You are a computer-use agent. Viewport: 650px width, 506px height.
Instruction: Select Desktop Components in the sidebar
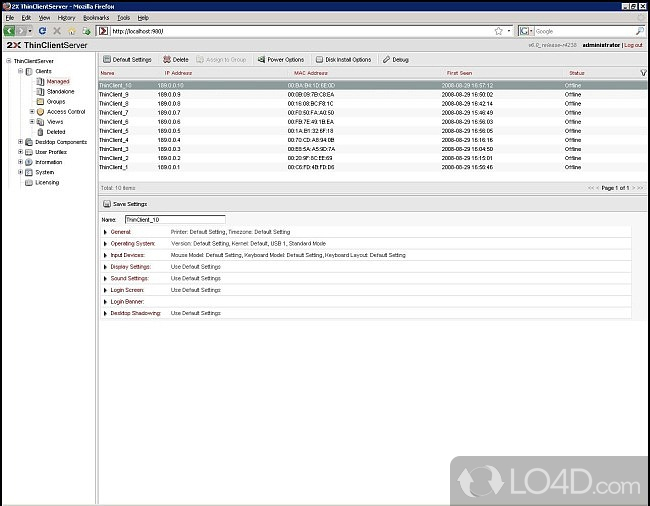pos(61,142)
